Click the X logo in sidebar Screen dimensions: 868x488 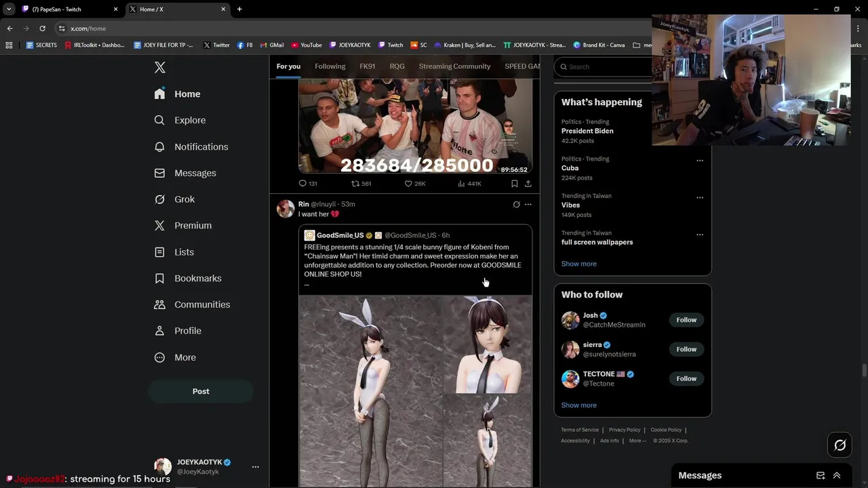[x=159, y=67]
